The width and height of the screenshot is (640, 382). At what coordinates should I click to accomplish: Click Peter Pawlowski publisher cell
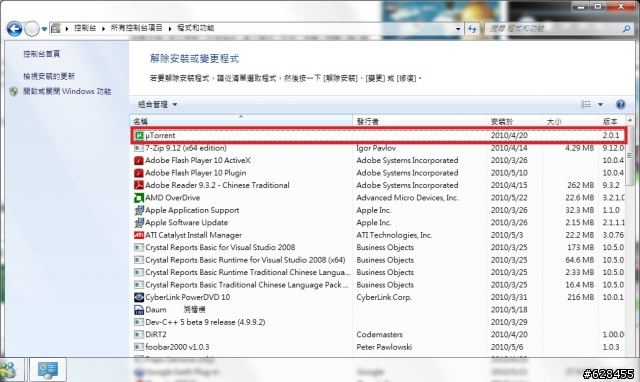click(x=384, y=347)
